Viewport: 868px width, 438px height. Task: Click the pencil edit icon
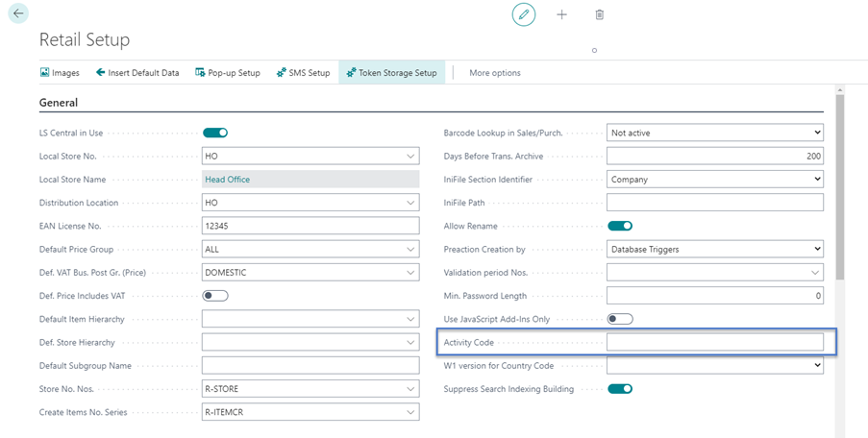pos(524,14)
